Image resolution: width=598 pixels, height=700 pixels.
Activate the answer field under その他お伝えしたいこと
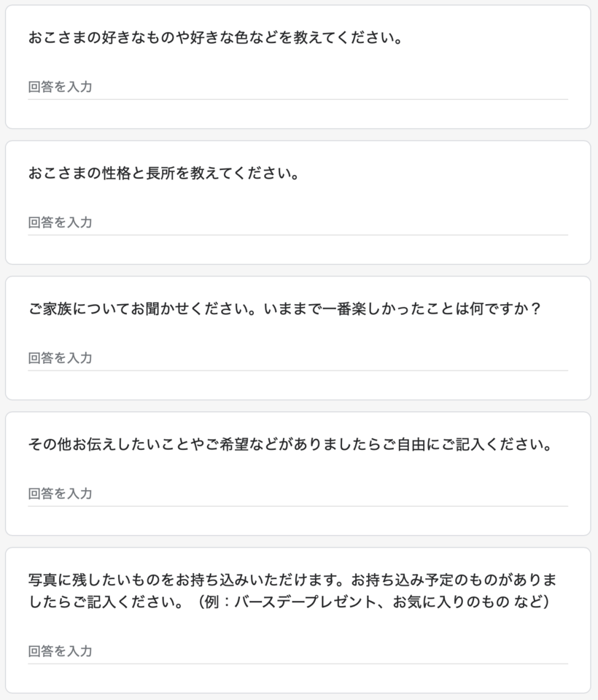298,494
